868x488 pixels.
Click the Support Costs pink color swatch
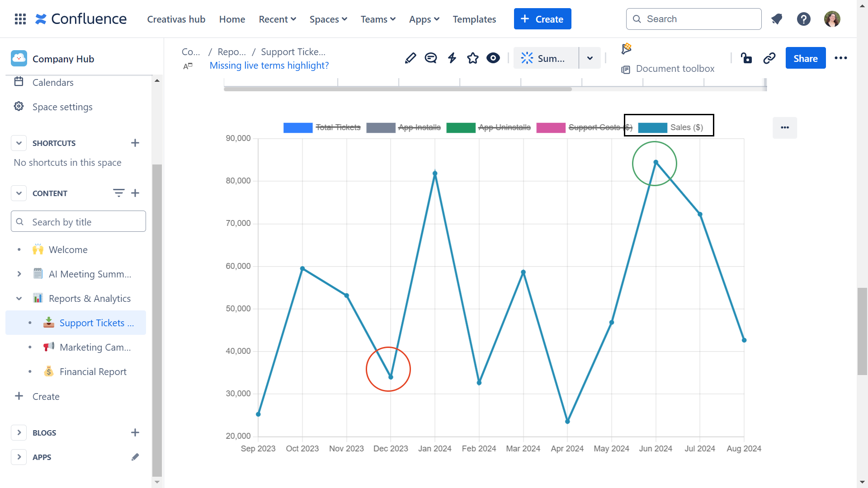551,127
